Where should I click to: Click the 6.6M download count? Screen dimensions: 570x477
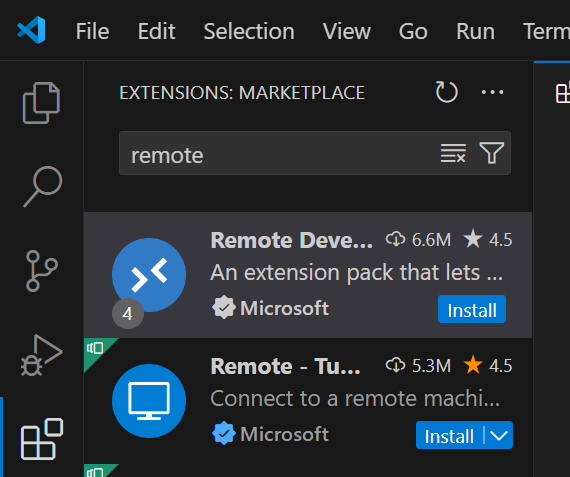click(418, 240)
